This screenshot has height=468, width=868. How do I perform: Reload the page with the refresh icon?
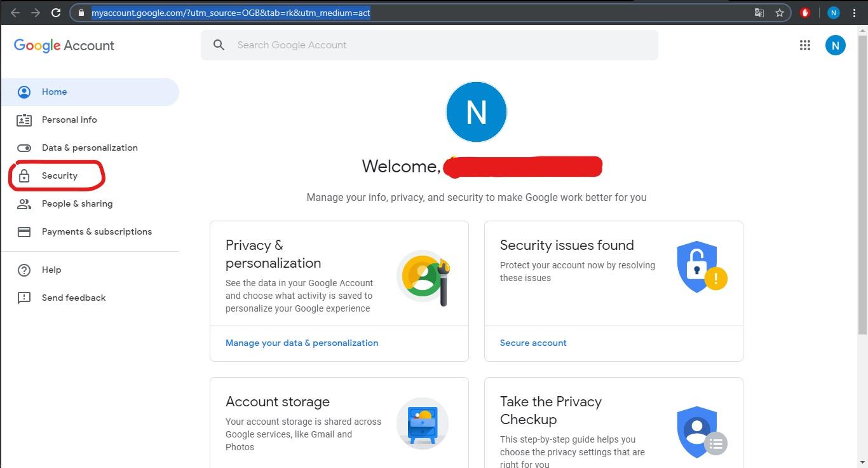pos(56,13)
